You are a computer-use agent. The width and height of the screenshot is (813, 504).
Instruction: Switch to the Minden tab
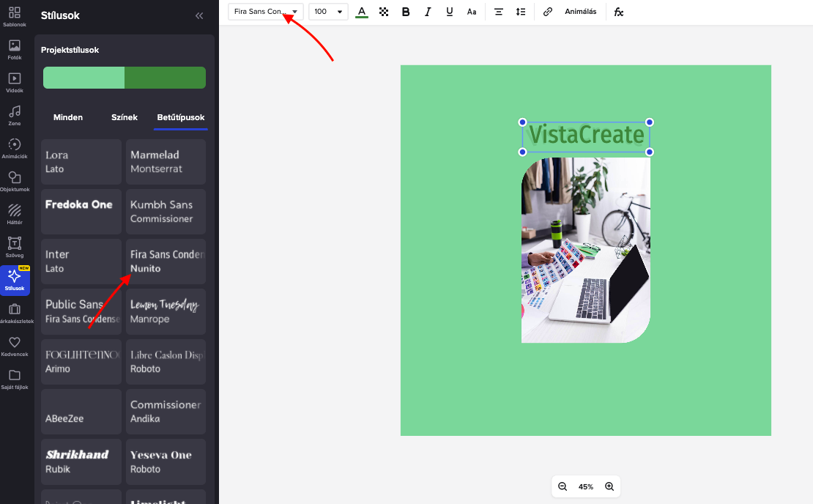68,117
